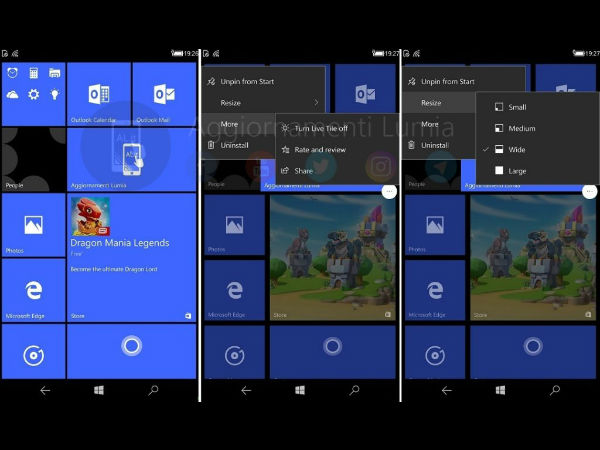Tap Back arrow on right screen navigation bar

447,390
